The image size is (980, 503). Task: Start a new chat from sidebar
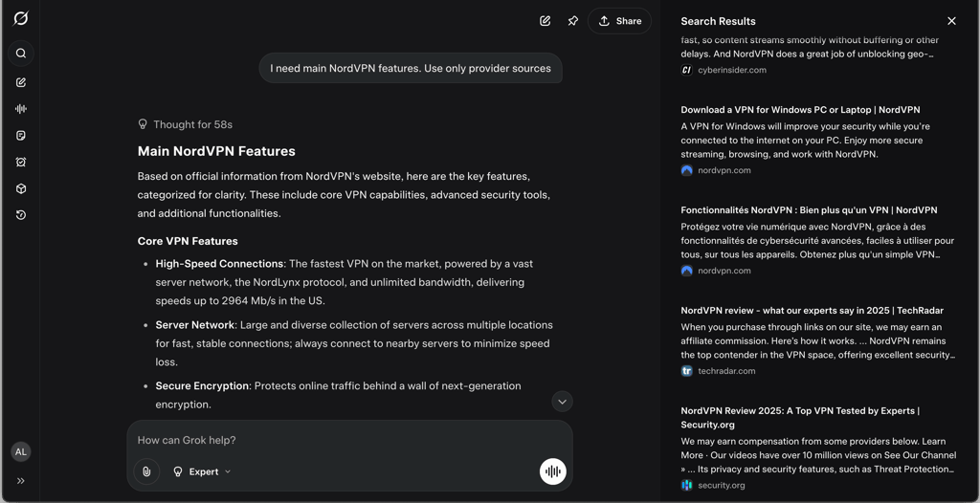coord(21,82)
